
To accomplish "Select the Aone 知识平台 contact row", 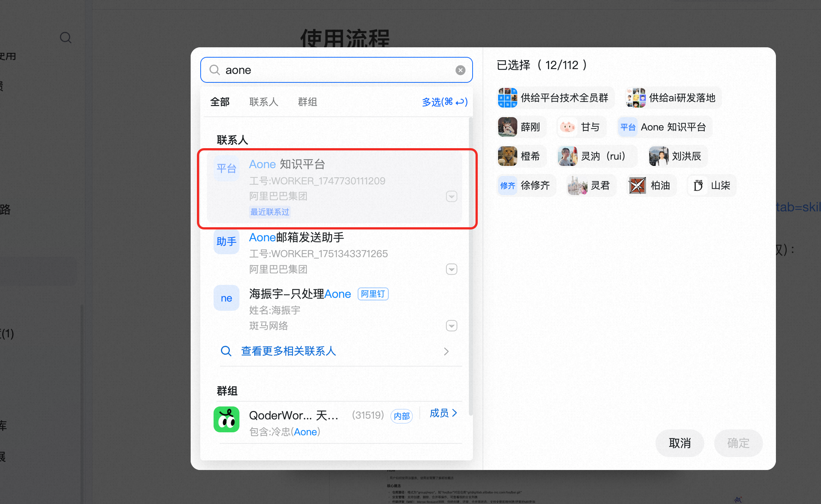I will tap(335, 187).
